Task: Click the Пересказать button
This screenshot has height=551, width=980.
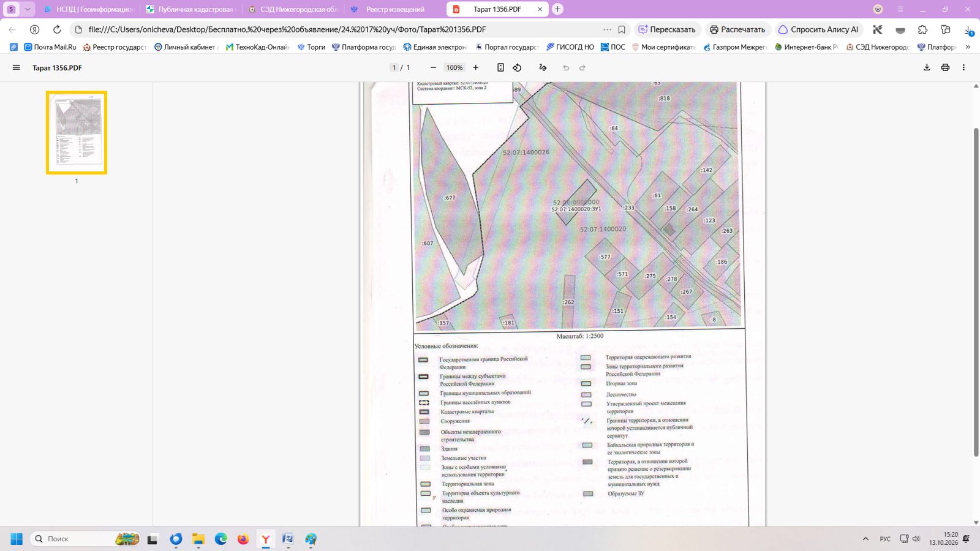Action: point(667,29)
